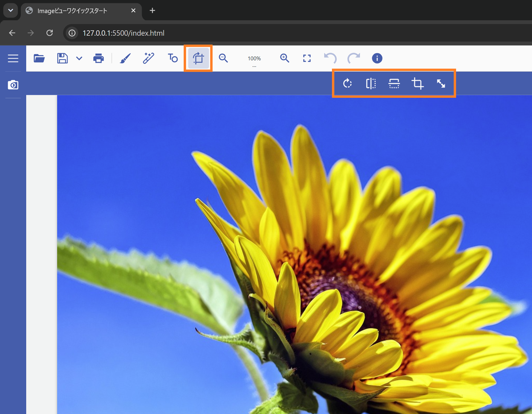This screenshot has height=414, width=532.
Task: Zoom in with the plus magnifier
Action: coord(284,58)
